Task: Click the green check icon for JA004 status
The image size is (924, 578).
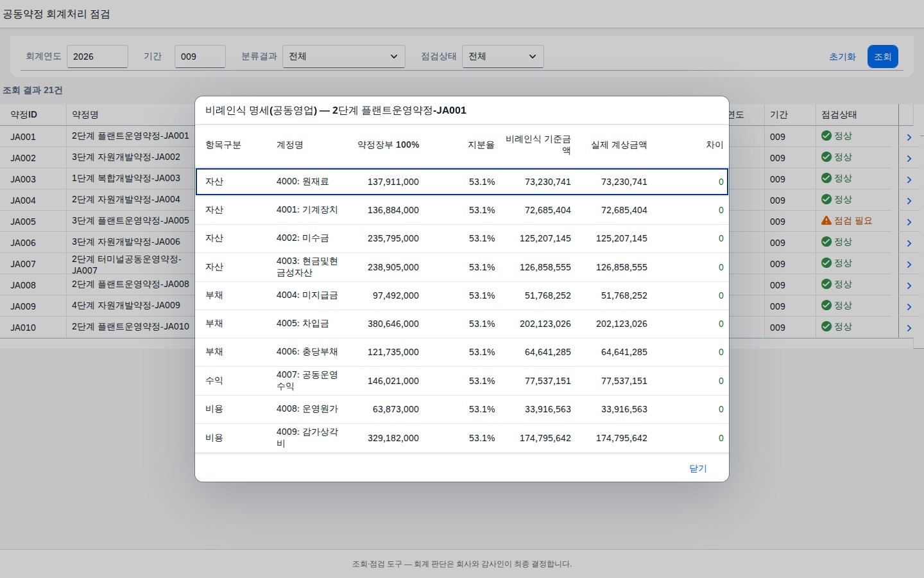Action: (826, 199)
